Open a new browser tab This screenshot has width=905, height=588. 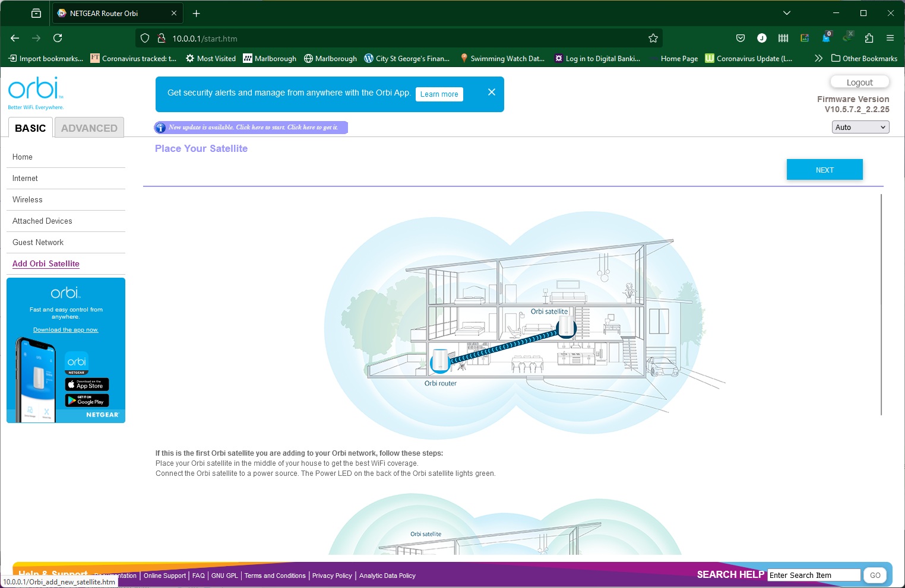click(197, 13)
